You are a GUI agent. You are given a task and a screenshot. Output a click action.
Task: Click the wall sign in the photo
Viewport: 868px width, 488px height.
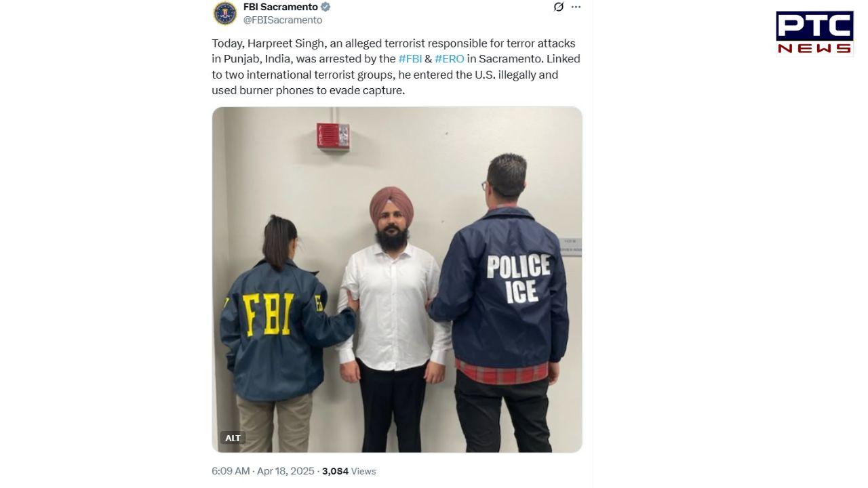pos(571,247)
